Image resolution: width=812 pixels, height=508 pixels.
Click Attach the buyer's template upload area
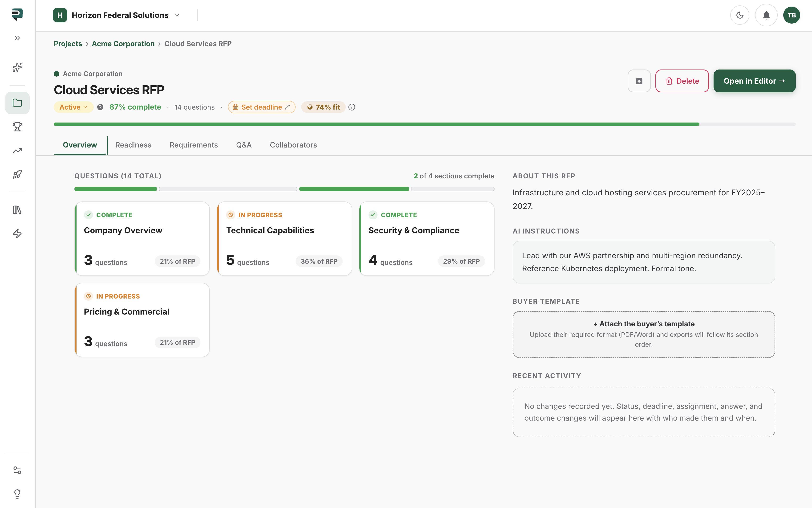click(x=644, y=334)
